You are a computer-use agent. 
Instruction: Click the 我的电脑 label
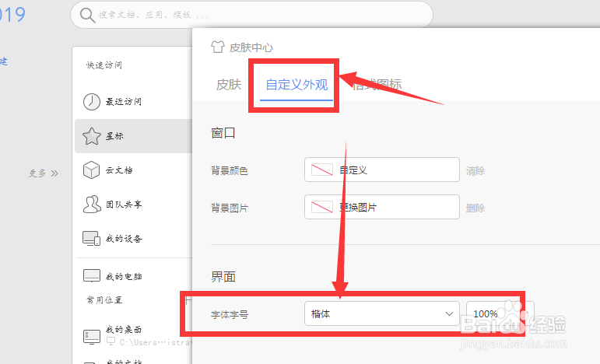click(x=124, y=276)
